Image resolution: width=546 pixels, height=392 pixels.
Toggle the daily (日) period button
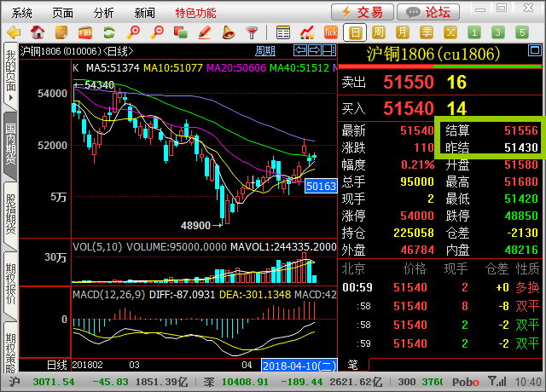pos(356,32)
